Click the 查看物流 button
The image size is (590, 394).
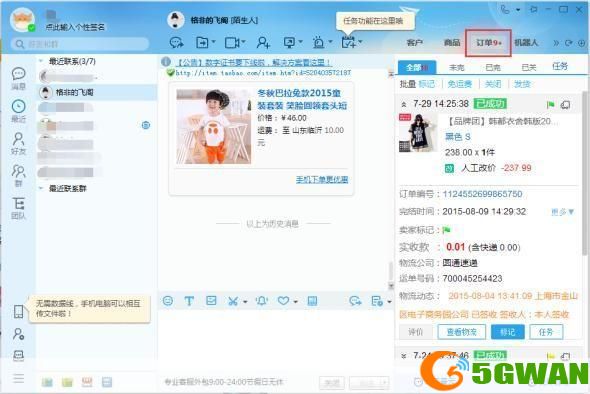point(461,332)
